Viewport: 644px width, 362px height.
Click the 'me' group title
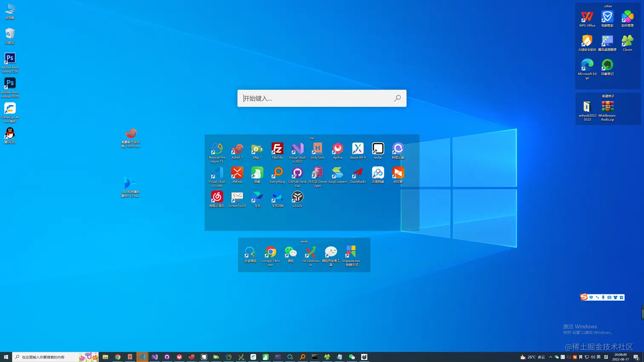312,138
